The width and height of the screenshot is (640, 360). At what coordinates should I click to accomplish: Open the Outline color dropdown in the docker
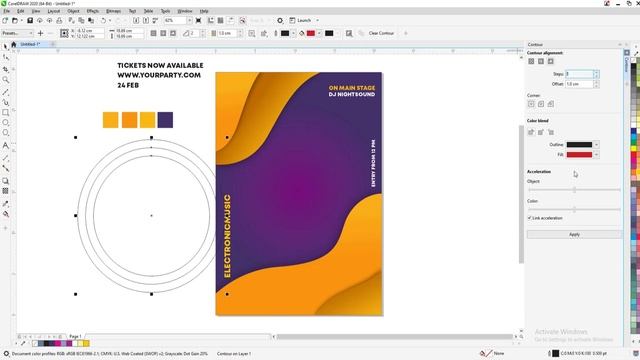coord(596,144)
